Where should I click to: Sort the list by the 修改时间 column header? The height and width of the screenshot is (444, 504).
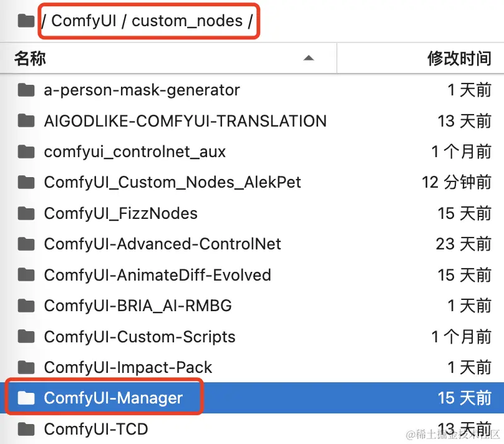[459, 59]
